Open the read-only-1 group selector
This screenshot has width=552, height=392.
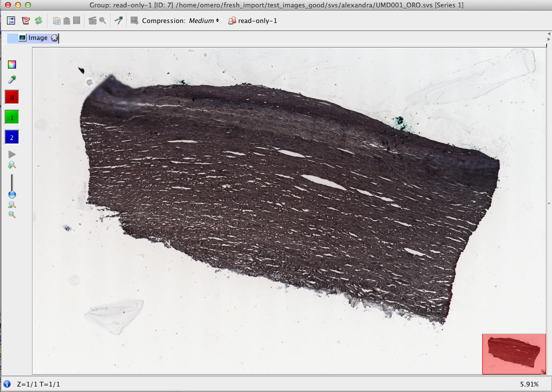252,20
